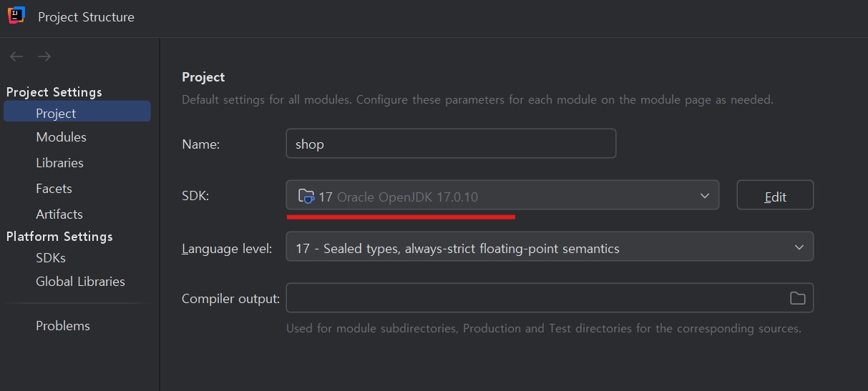This screenshot has width=868, height=391.
Task: Click the IntelliJ IDEA logo icon
Action: [x=16, y=16]
